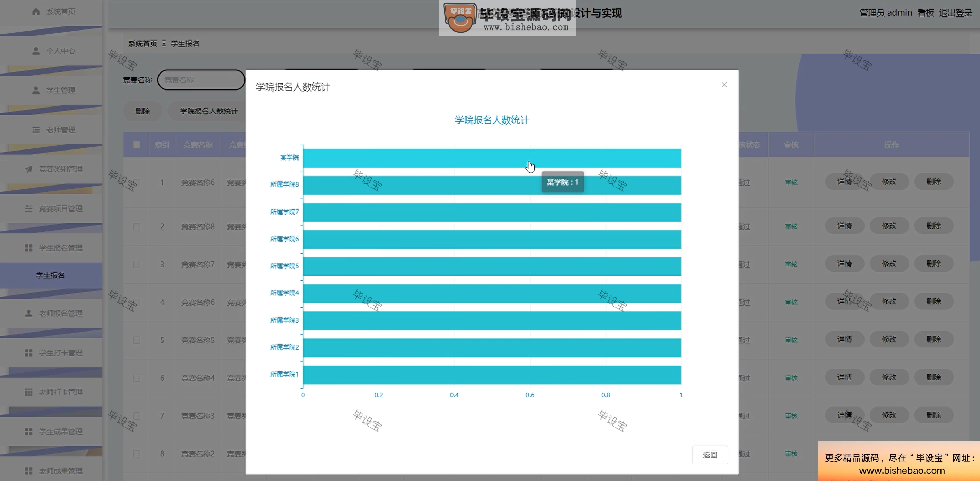
Task: Expand 竞赛项目管理 sidebar menu
Action: pyautogui.click(x=51, y=208)
